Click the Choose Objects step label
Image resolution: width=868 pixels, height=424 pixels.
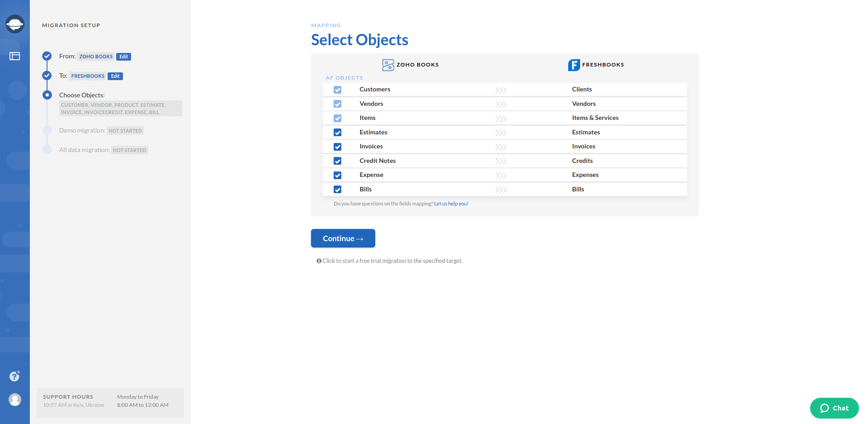click(82, 95)
